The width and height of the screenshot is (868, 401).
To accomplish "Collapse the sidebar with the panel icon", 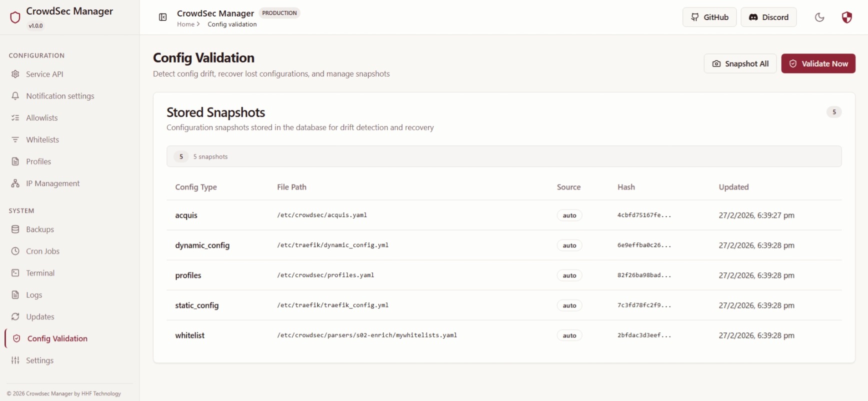I will [163, 17].
